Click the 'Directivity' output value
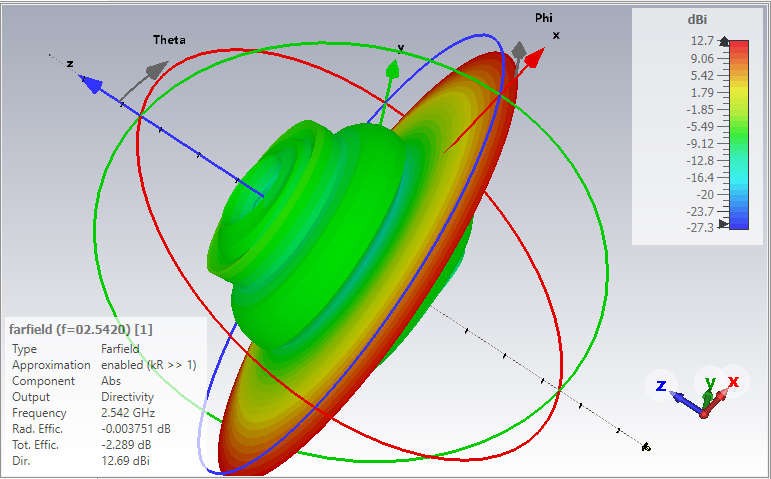The image size is (771, 479). click(127, 397)
